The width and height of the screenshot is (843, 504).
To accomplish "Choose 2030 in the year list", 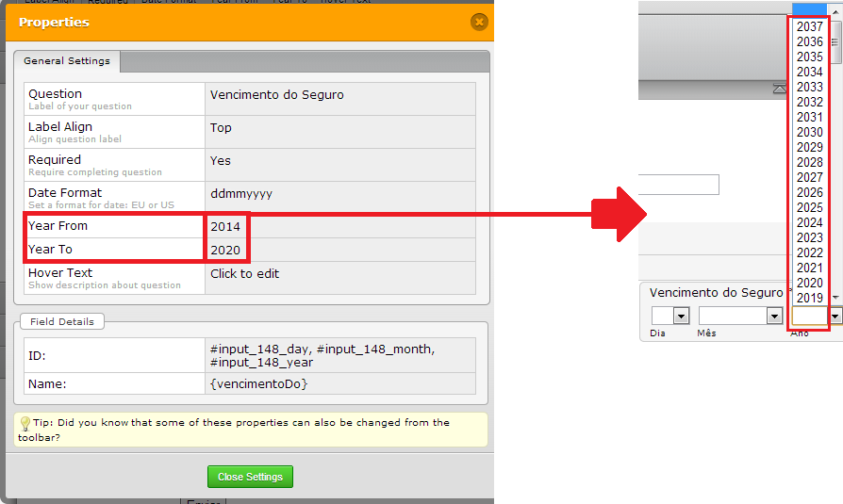I will [x=809, y=133].
